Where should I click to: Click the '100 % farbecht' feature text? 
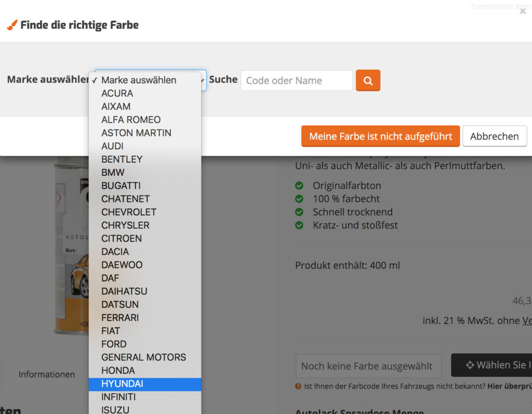pos(346,199)
